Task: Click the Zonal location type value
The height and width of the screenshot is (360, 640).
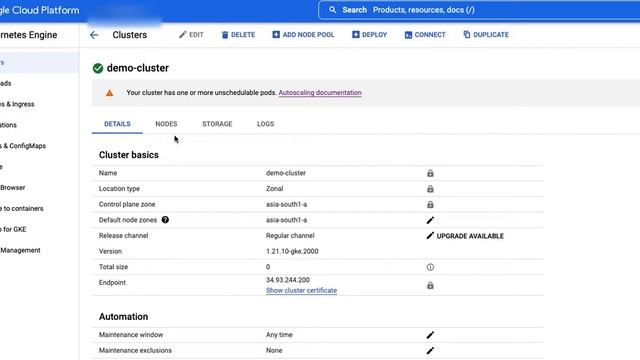Action: point(275,189)
